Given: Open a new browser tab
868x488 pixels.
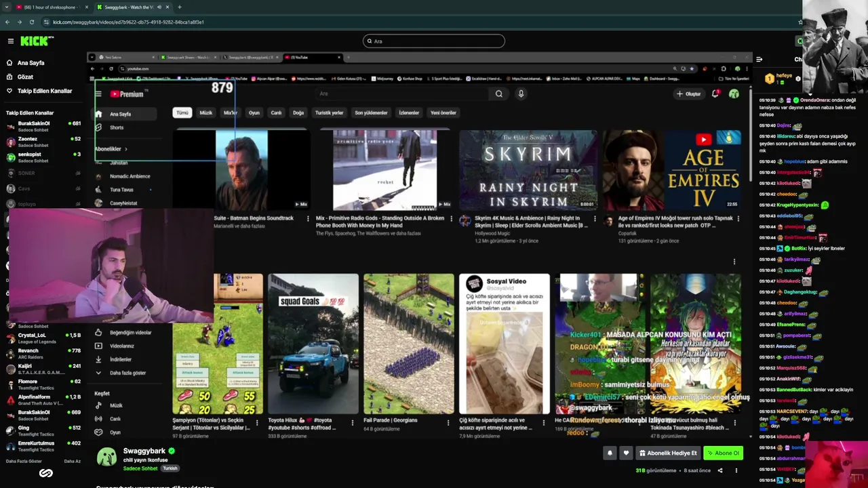Looking at the screenshot, I should tap(179, 7).
